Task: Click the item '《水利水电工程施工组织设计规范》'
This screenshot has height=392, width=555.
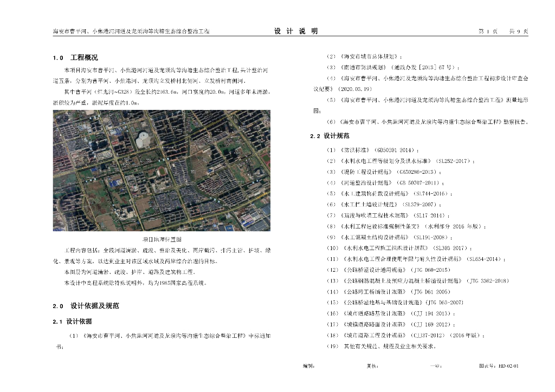Action: click(x=386, y=248)
